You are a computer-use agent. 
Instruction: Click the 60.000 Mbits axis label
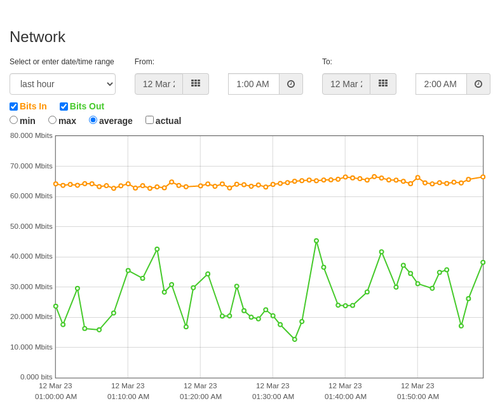[x=31, y=196]
